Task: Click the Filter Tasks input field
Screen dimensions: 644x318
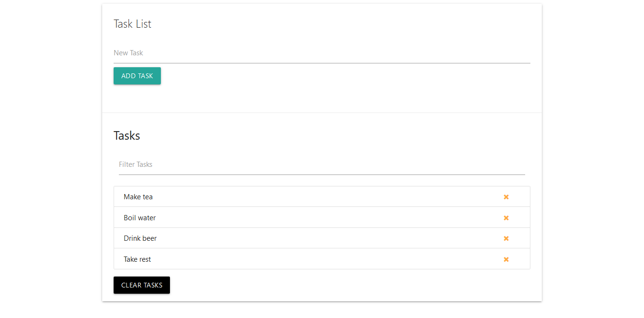Action: pos(286,164)
